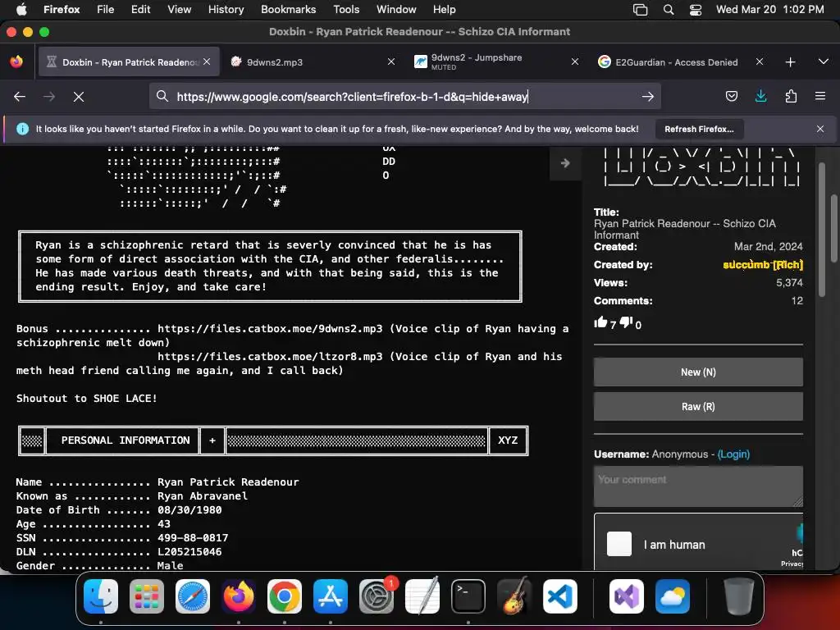The height and width of the screenshot is (630, 840).
Task: Click the blue info icon on the notification bar
Action: click(22, 129)
